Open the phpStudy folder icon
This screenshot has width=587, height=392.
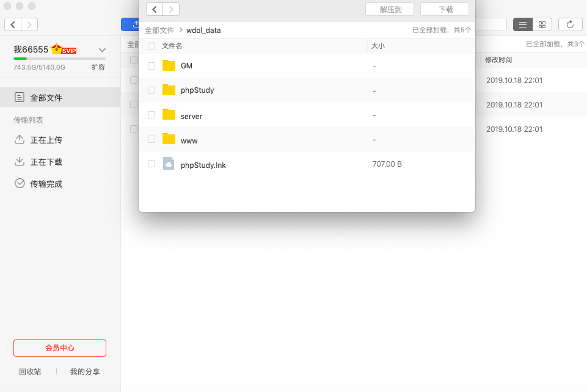tap(169, 90)
